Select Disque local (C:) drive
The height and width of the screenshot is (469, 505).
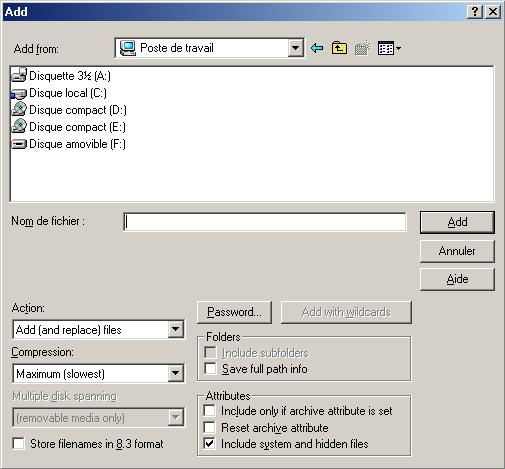(x=59, y=93)
